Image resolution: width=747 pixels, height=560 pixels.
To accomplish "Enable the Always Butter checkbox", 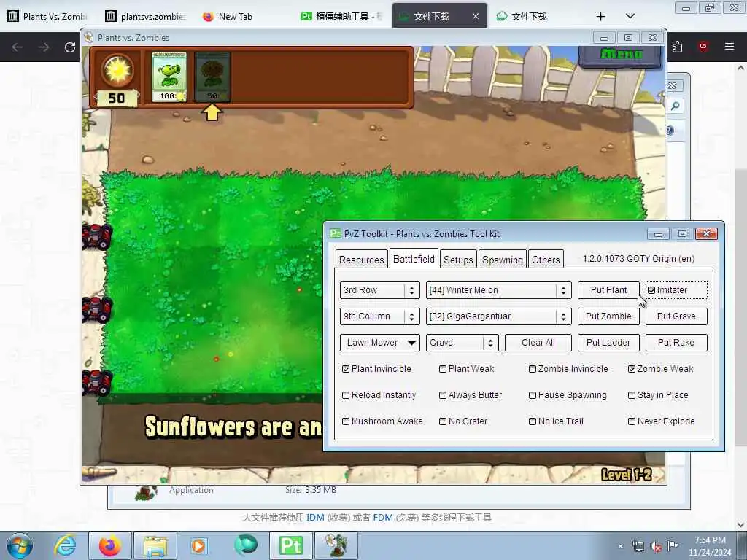I will (x=443, y=395).
